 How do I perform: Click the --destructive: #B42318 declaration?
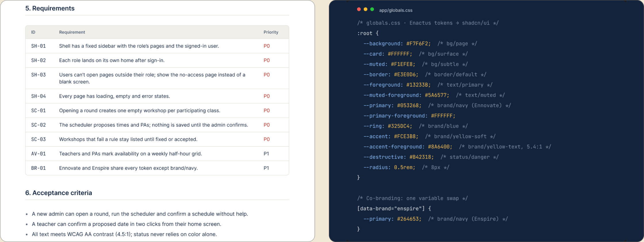pyautogui.click(x=398, y=157)
